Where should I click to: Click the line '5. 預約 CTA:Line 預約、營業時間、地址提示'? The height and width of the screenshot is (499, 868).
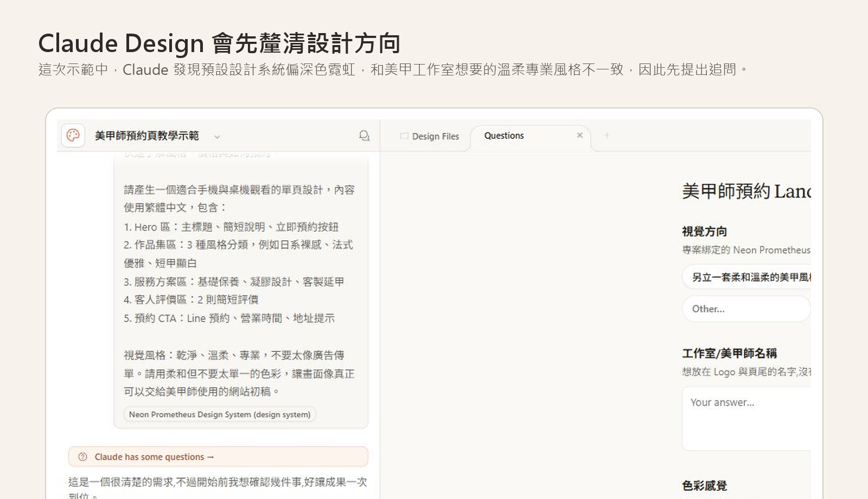click(x=229, y=318)
